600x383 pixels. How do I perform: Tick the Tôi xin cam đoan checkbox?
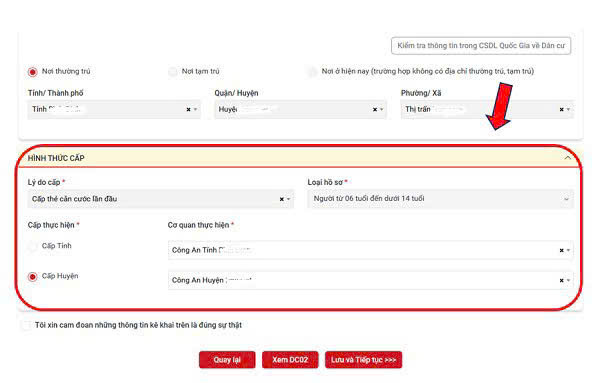[26, 325]
